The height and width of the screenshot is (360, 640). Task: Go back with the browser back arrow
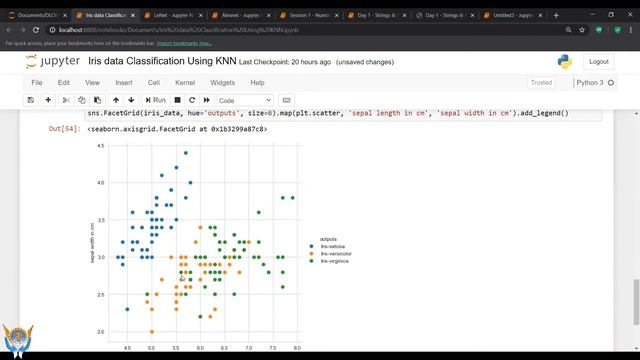pos(9,30)
